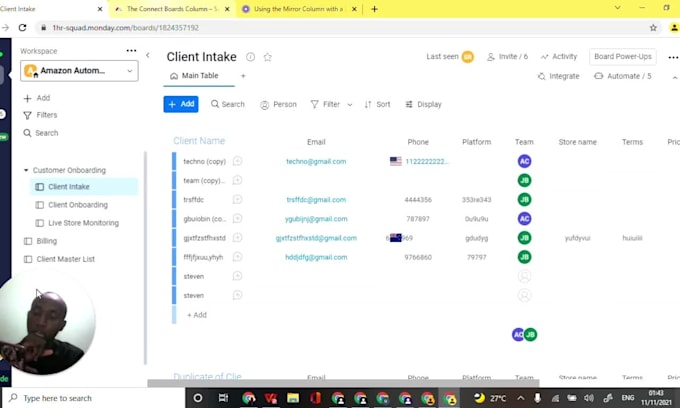
Task: Add a new board view with plus
Action: click(x=243, y=76)
